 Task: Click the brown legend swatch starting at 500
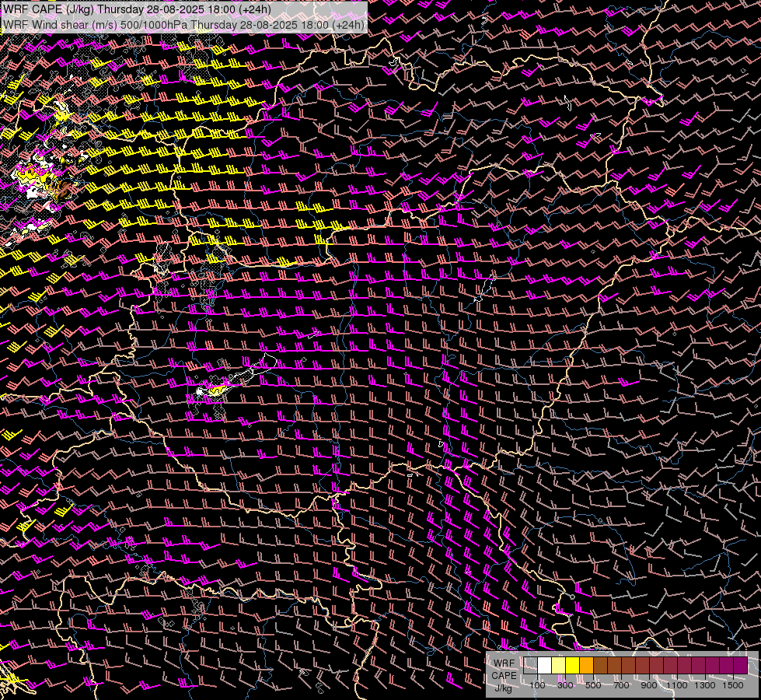pyautogui.click(x=600, y=666)
